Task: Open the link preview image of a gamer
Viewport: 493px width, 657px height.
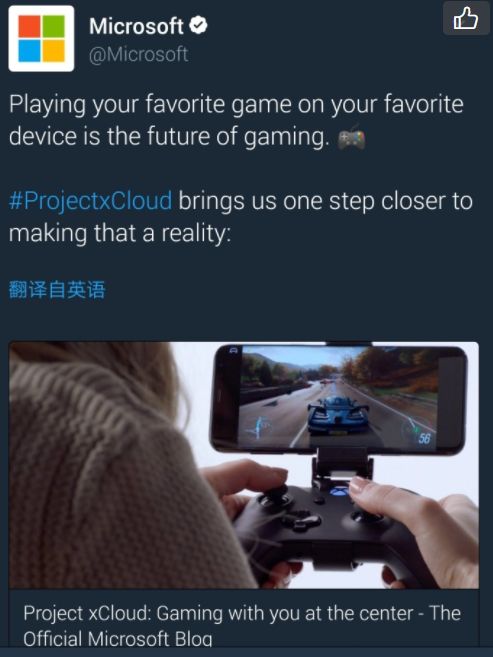Action: click(244, 465)
